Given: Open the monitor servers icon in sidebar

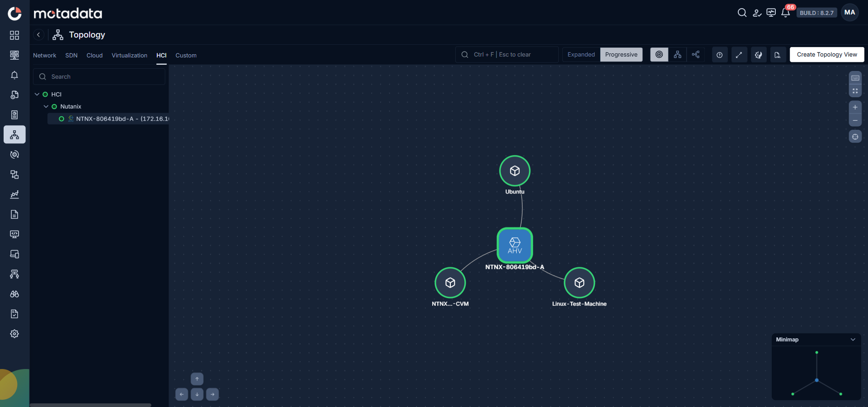Looking at the screenshot, I should [x=14, y=55].
